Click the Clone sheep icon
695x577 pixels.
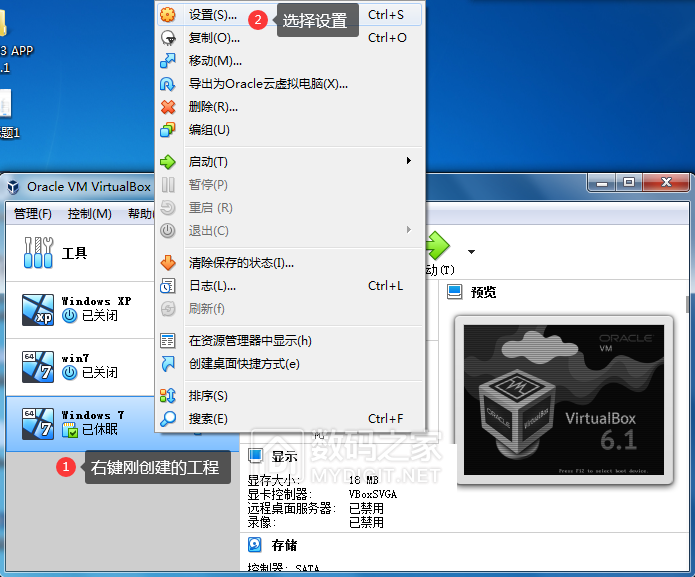pyautogui.click(x=168, y=38)
